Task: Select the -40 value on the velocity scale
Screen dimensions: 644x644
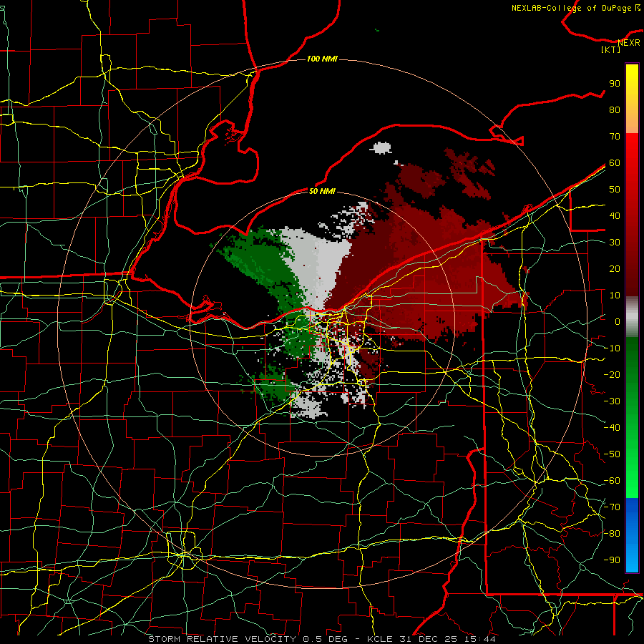Action: tap(612, 428)
